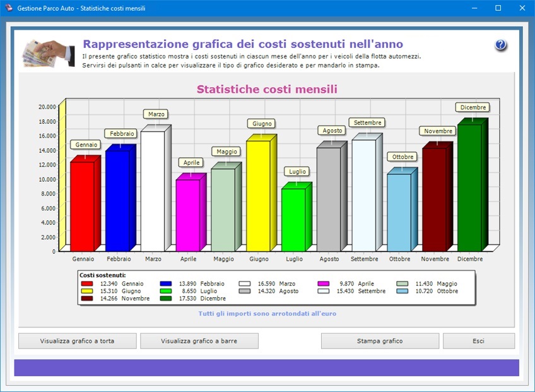
Task: Click the dark red Novembre legend swatch
Action: 87,299
